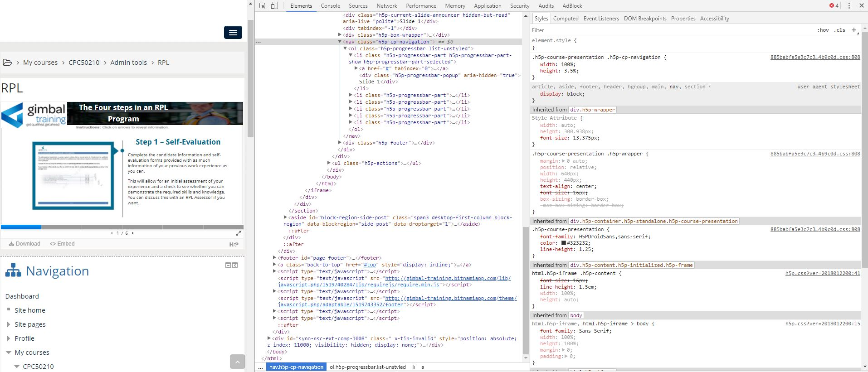Viewport: 868px width, 372px height.
Task: Click the New Style Rule plus icon
Action: click(854, 30)
